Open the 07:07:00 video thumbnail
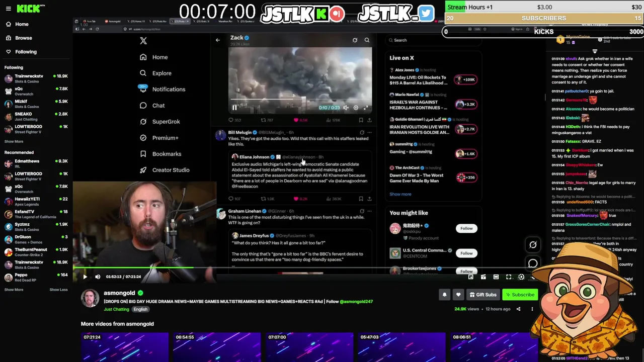 pos(309,347)
